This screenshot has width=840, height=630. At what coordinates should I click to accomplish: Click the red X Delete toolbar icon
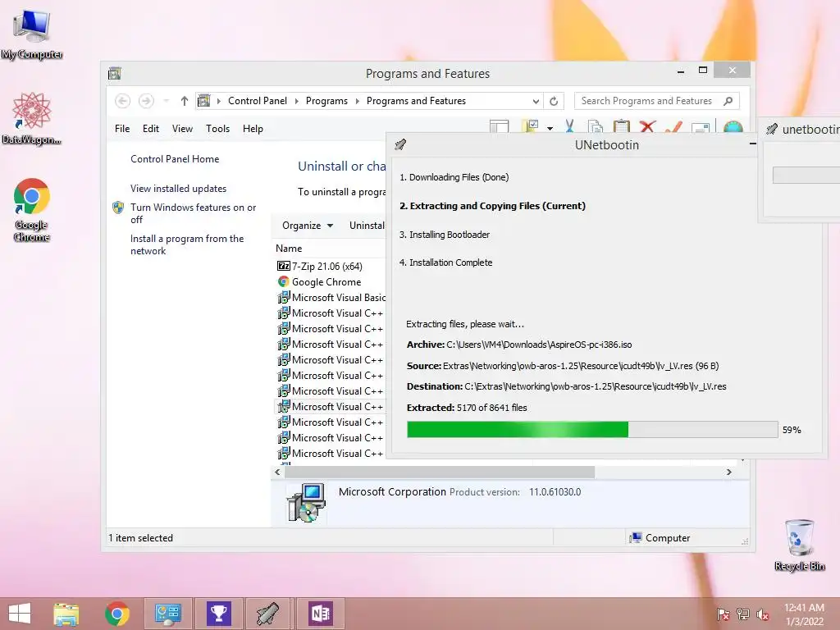pos(648,126)
